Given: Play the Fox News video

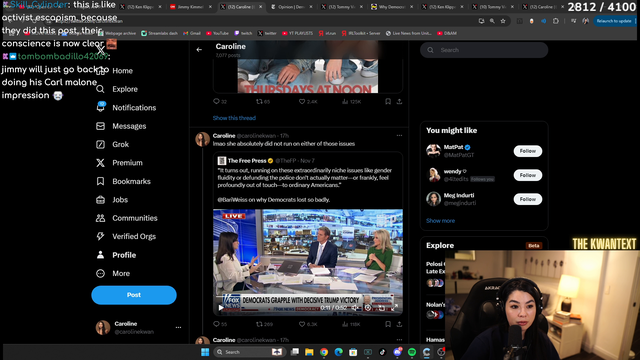Looking at the screenshot, I should pos(221,308).
